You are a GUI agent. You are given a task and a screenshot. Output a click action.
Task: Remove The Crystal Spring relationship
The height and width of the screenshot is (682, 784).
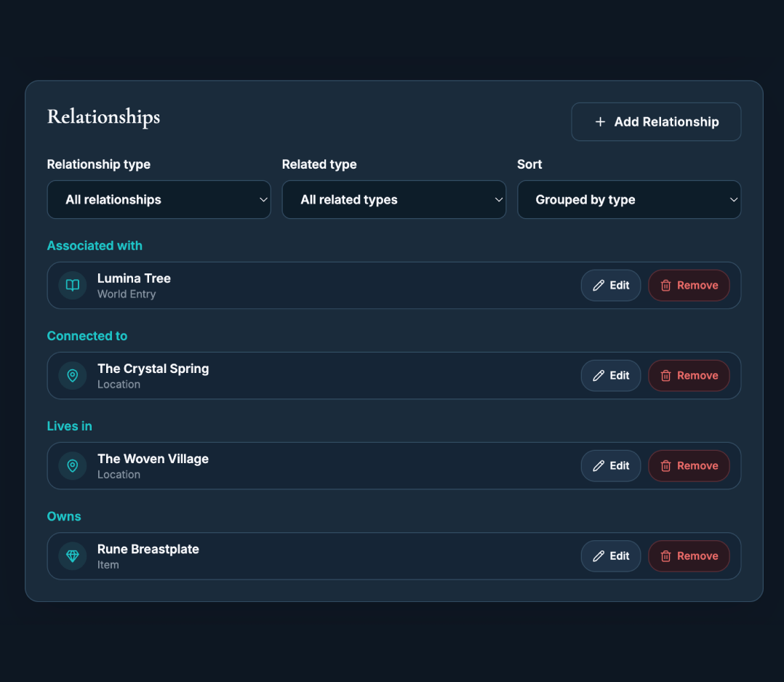click(689, 375)
